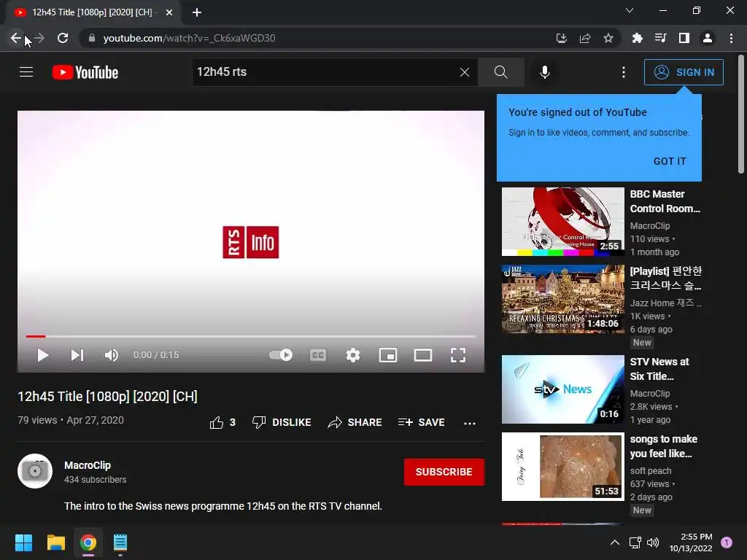Open the Extensions puzzle icon

637,38
